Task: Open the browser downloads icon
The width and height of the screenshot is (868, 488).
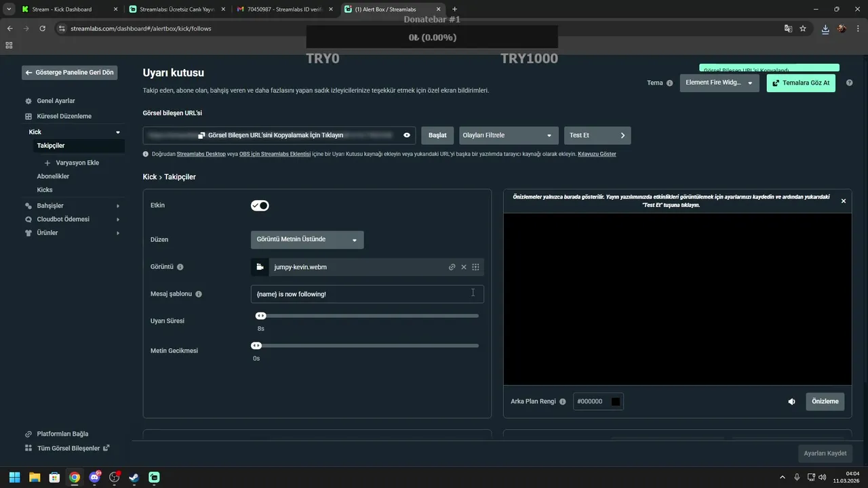Action: coord(825,28)
